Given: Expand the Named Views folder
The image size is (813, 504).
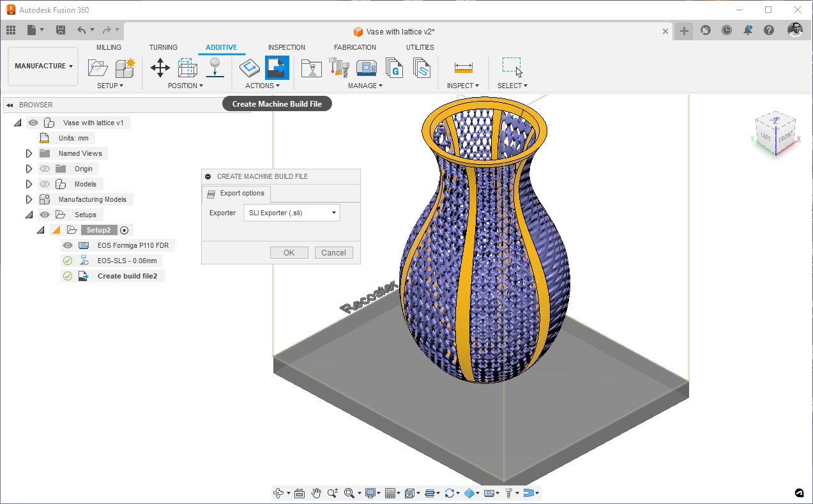Looking at the screenshot, I should point(29,153).
